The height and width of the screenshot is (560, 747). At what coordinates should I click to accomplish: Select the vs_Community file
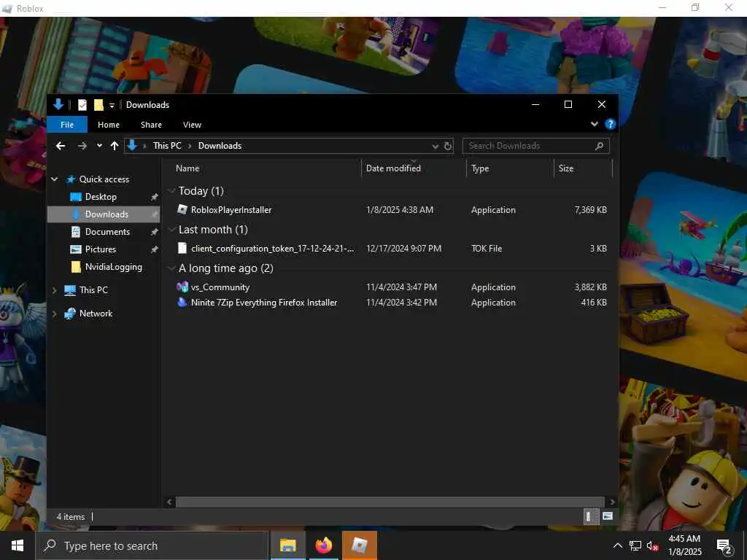pyautogui.click(x=391, y=287)
